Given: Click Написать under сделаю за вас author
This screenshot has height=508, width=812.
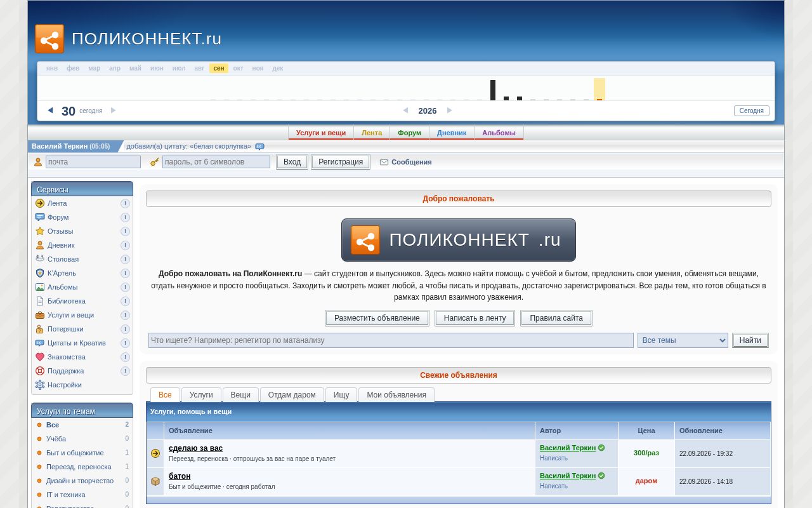Looking at the screenshot, I should pyautogui.click(x=554, y=458).
